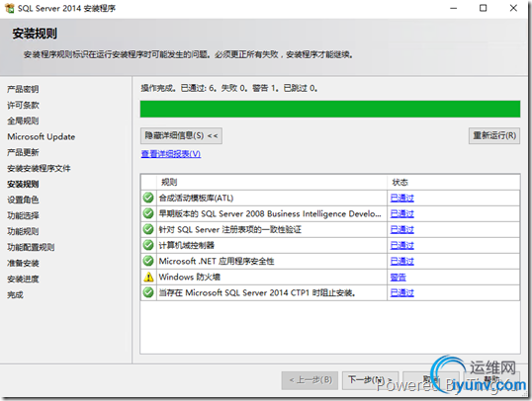
Task: Select 功能规则 step in sidebar
Action: [x=23, y=231]
